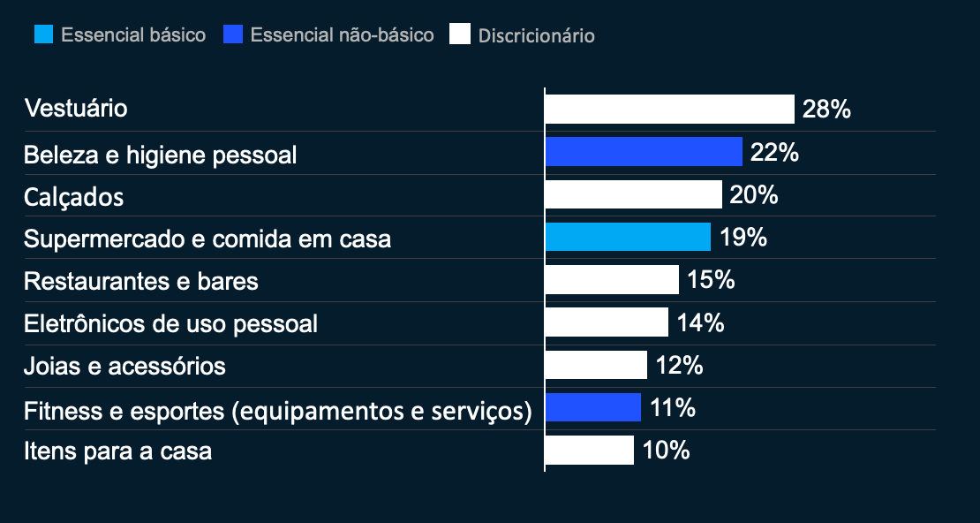Select the Vestuário bar in the chart
980x523 pixels.
click(x=669, y=110)
